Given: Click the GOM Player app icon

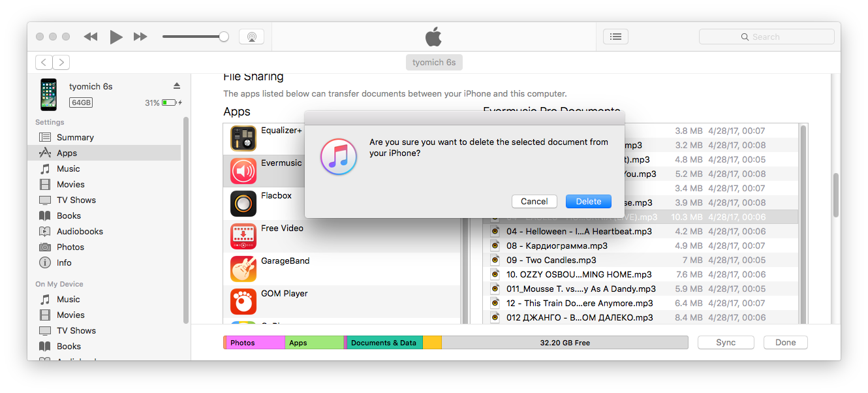Looking at the screenshot, I should pyautogui.click(x=243, y=301).
